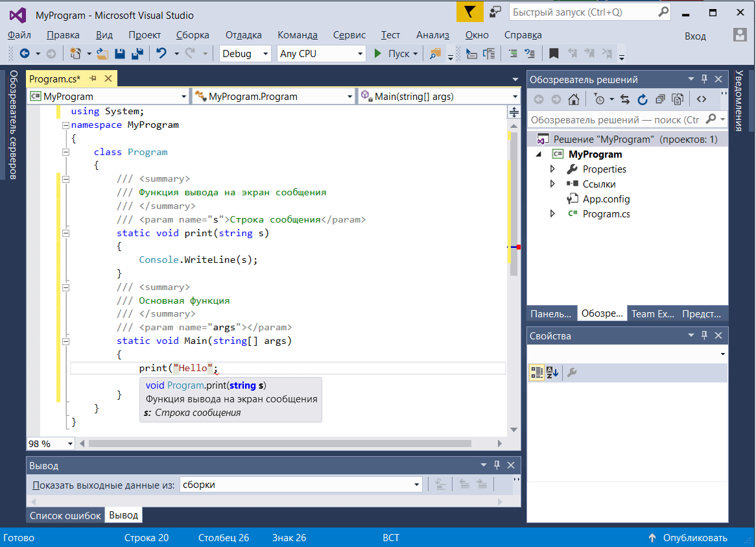Open the Отладка menu

point(244,35)
